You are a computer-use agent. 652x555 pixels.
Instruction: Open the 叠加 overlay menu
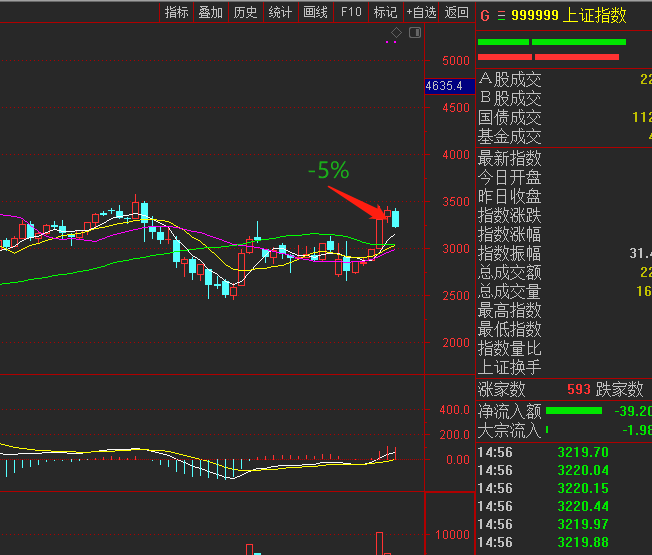(x=210, y=12)
